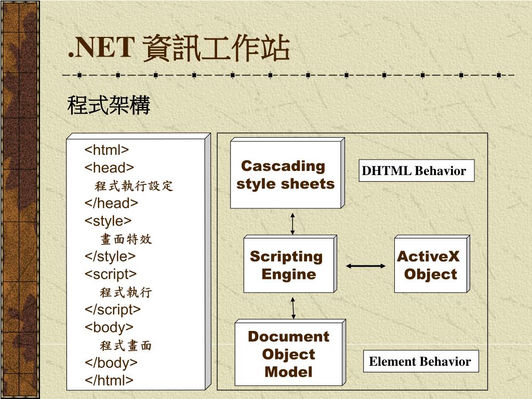Image resolution: width=532 pixels, height=399 pixels.
Task: Select the subtitle '程式架構'
Action: point(109,105)
